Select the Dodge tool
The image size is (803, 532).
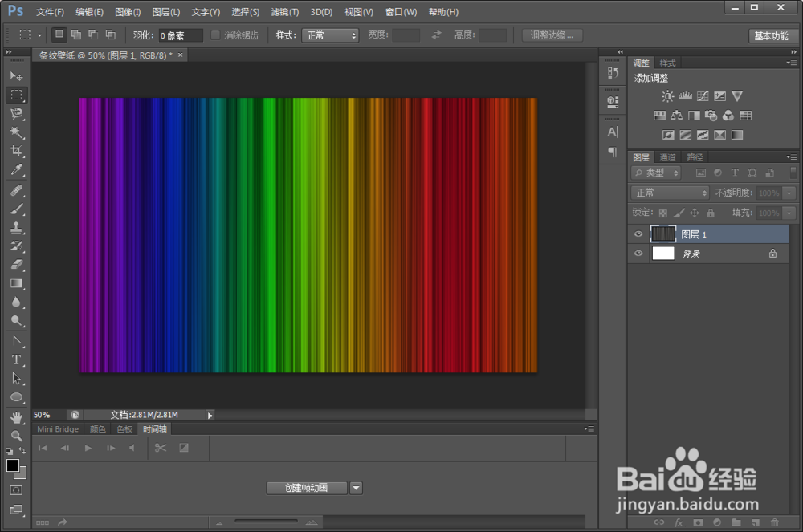[16, 321]
